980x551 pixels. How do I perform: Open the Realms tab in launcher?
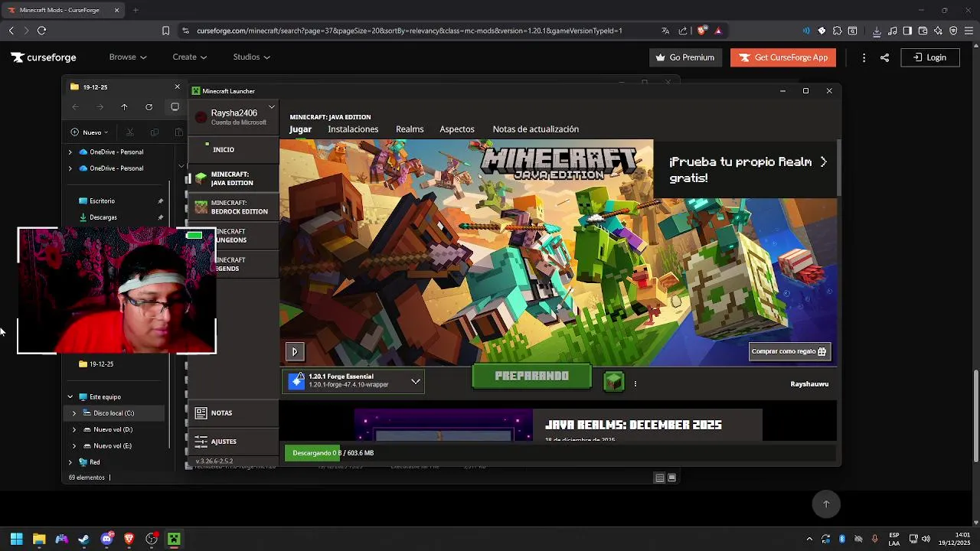410,129
